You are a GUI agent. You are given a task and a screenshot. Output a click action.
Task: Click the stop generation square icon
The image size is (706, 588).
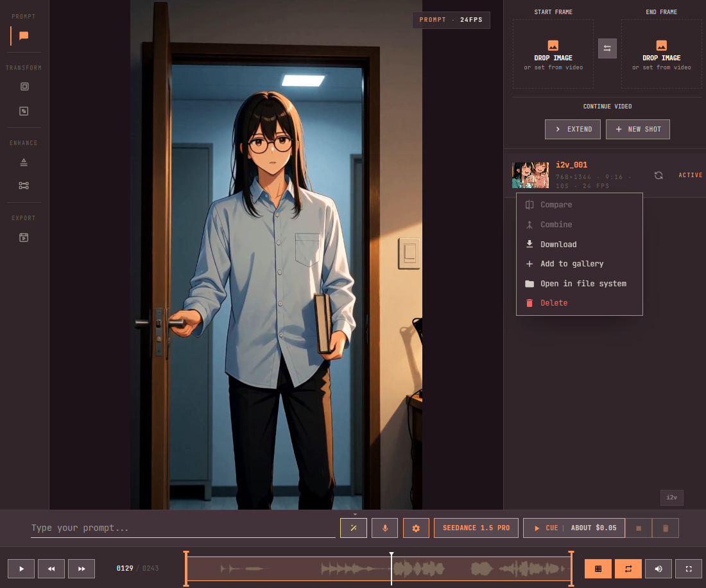[638, 528]
